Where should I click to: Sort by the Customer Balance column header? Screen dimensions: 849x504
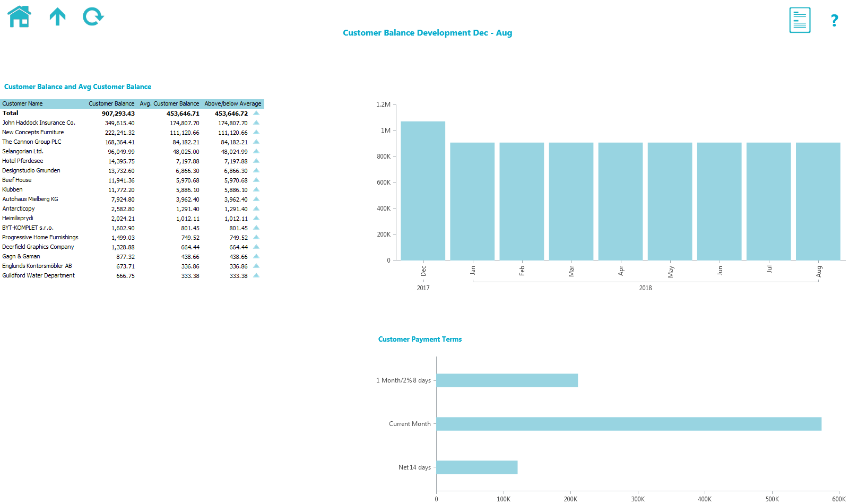click(112, 103)
